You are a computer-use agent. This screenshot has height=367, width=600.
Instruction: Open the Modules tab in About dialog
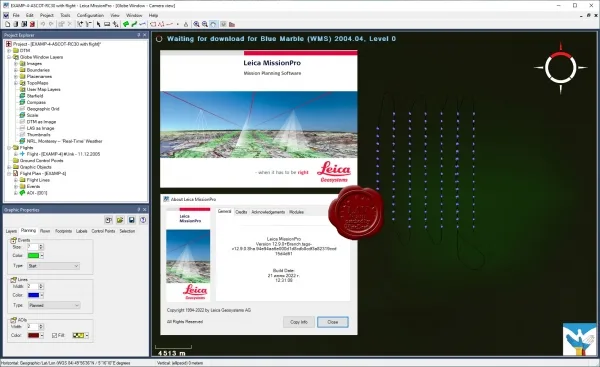tap(297, 212)
